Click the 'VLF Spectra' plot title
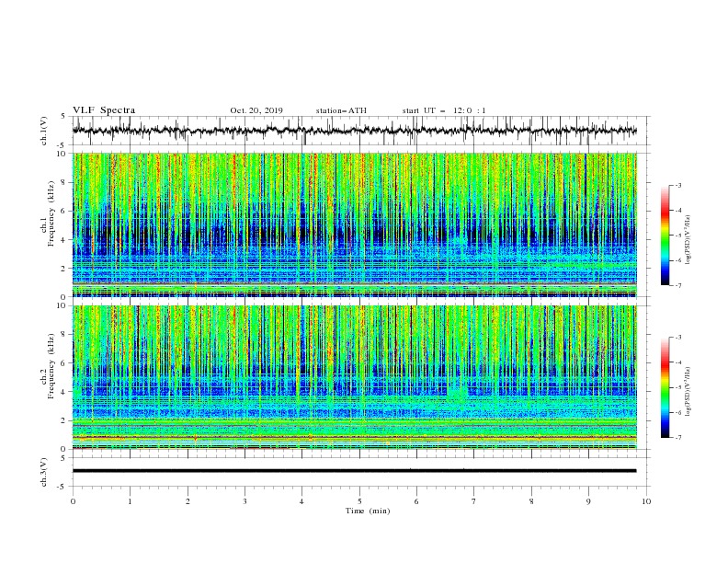The width and height of the screenshot is (728, 563). pyautogui.click(x=104, y=110)
